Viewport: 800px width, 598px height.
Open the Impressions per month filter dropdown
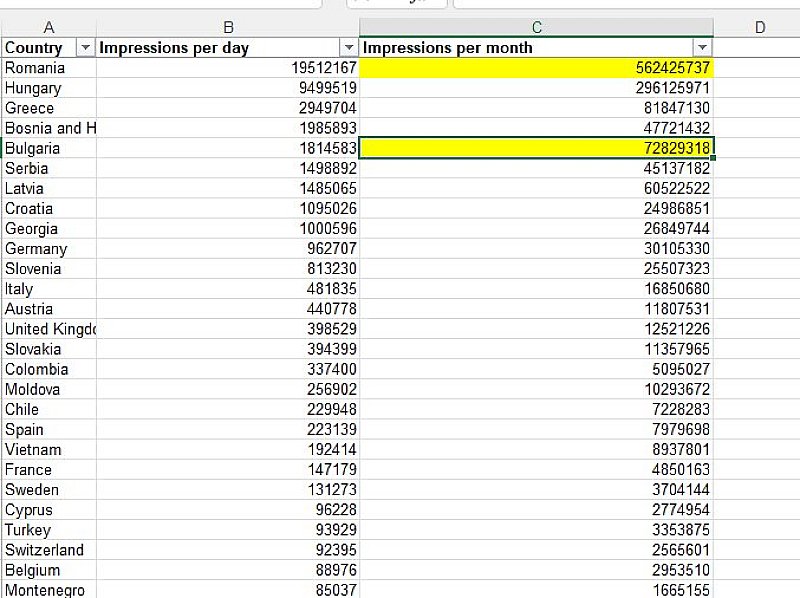point(702,48)
